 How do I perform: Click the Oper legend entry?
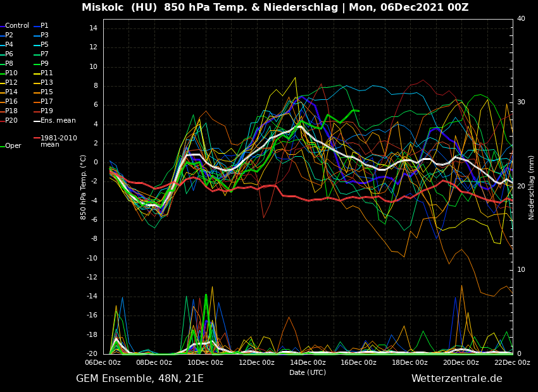click(13, 146)
